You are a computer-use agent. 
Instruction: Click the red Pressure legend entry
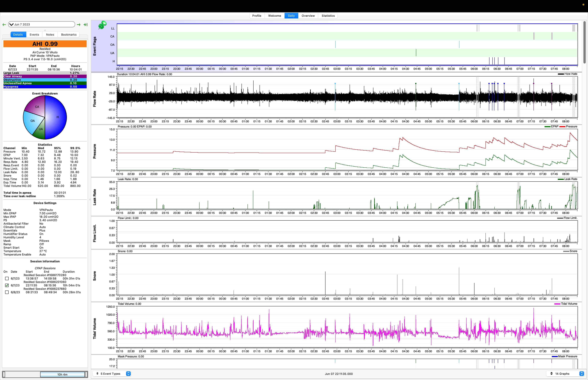coord(568,127)
